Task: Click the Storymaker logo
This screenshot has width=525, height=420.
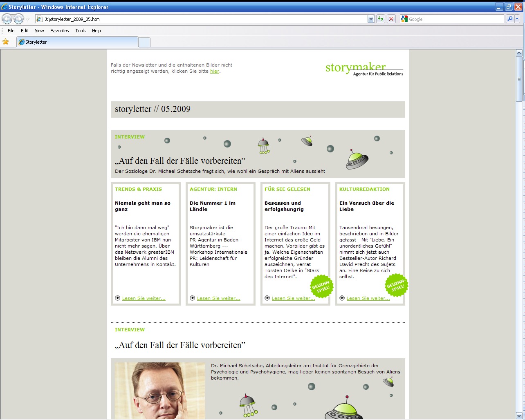Action: coord(364,69)
